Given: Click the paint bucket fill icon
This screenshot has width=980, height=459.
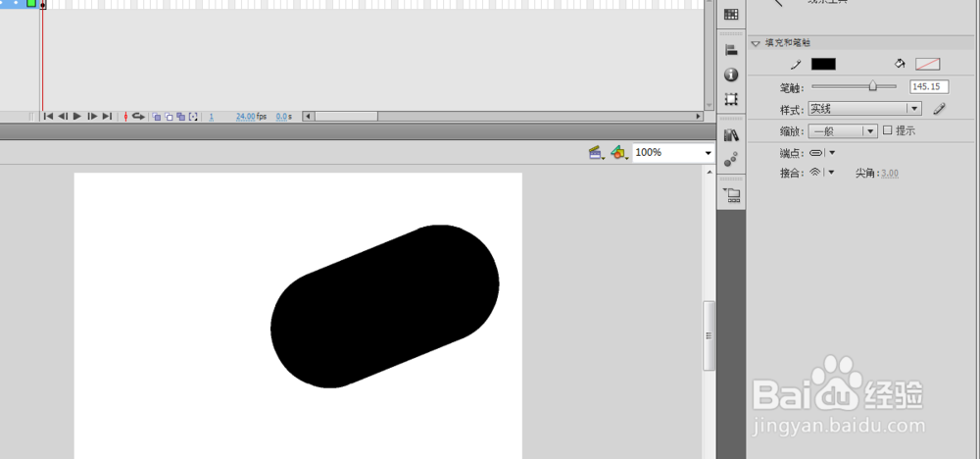Looking at the screenshot, I should (900, 64).
